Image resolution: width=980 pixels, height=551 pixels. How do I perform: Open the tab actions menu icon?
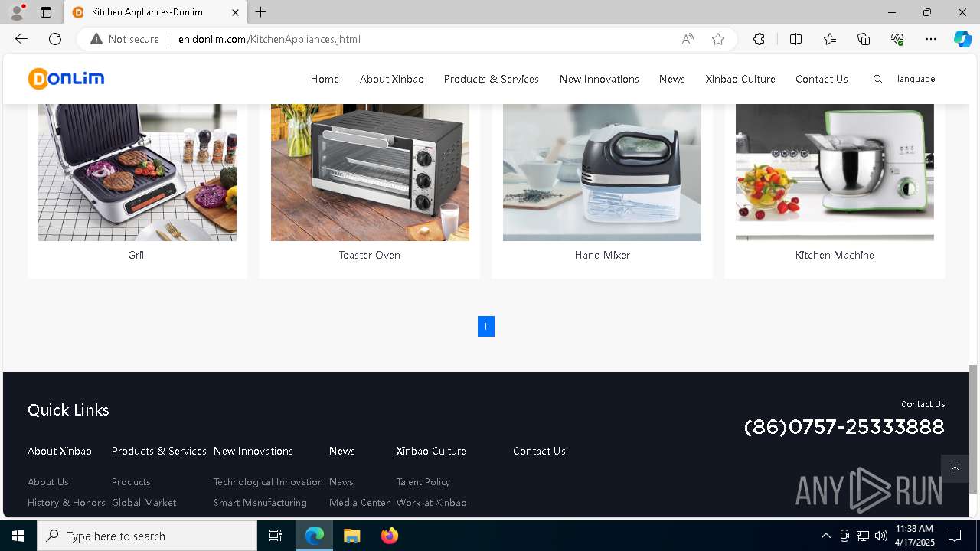coord(46,12)
